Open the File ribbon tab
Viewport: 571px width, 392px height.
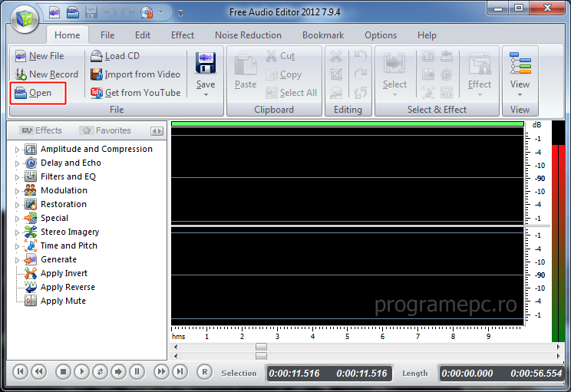coord(107,35)
